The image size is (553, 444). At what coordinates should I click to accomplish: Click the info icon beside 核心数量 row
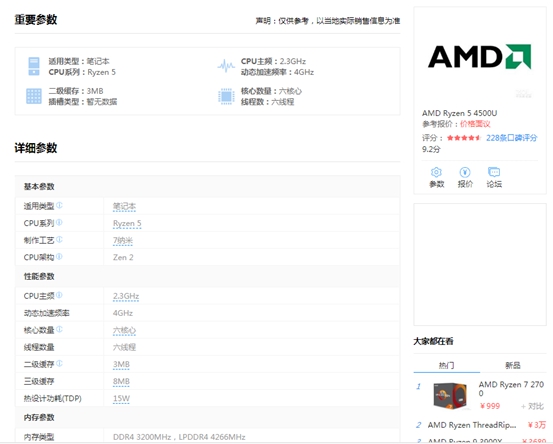[x=59, y=329]
